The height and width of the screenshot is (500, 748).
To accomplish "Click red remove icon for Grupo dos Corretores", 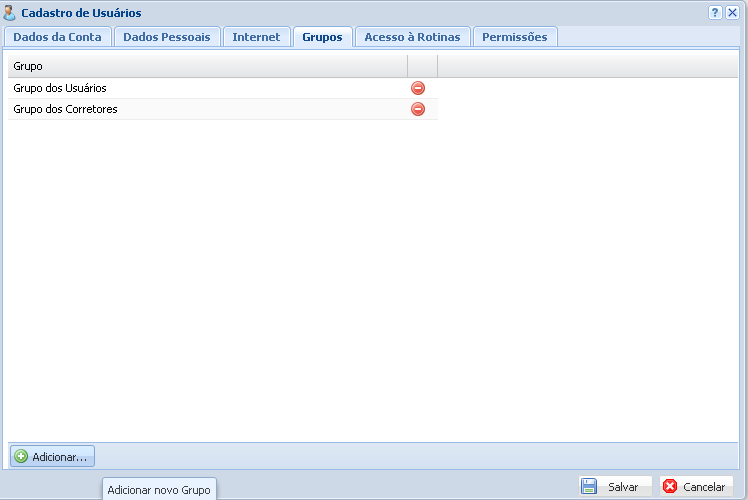I will 418,109.
